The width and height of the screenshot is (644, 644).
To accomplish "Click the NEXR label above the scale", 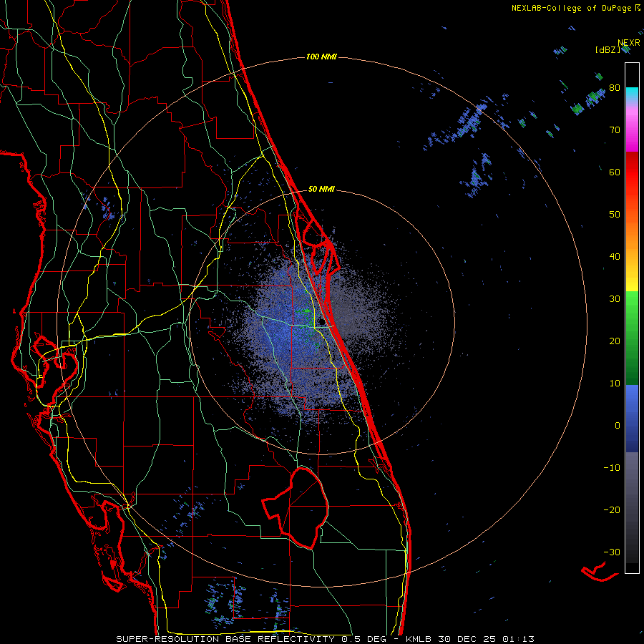I will (x=629, y=43).
